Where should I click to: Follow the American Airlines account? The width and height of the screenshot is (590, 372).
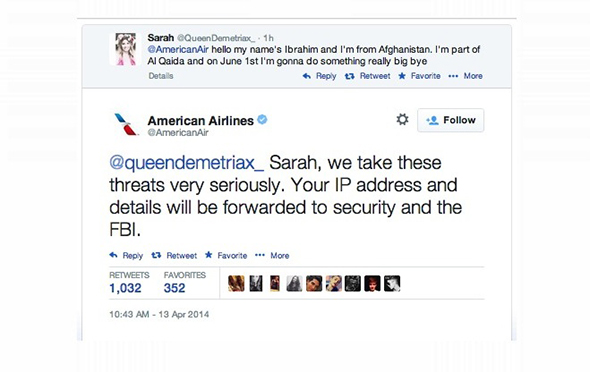point(450,120)
